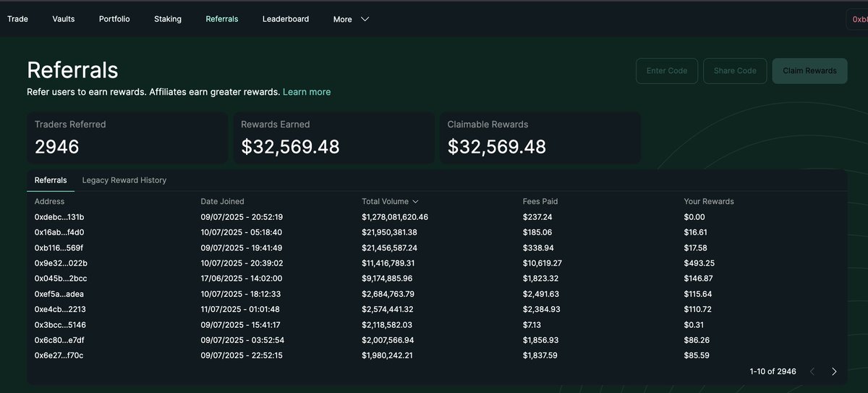Click the Share Code button
Screen dimensions: 868x393
pyautogui.click(x=735, y=71)
